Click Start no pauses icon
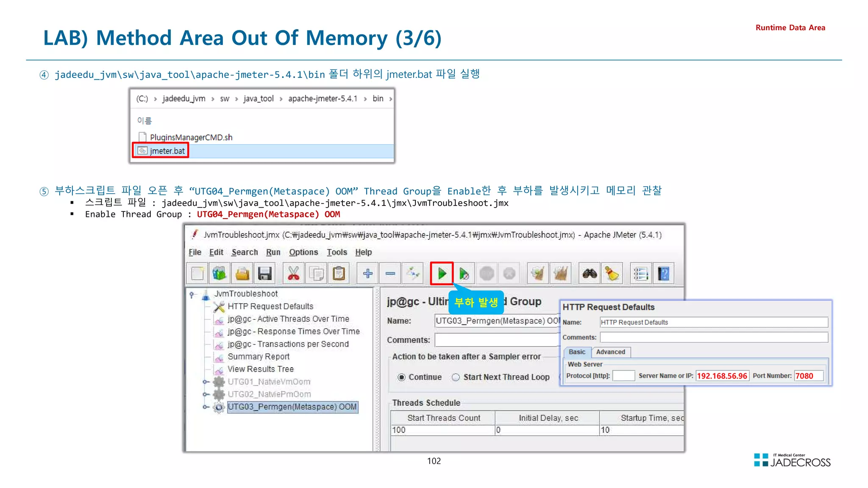 coord(464,274)
